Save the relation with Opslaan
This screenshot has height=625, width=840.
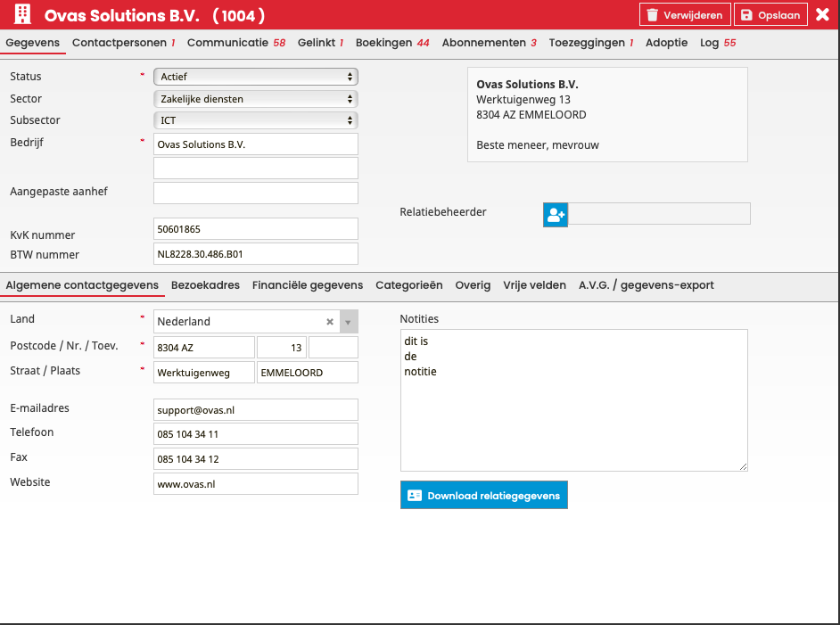pos(770,15)
